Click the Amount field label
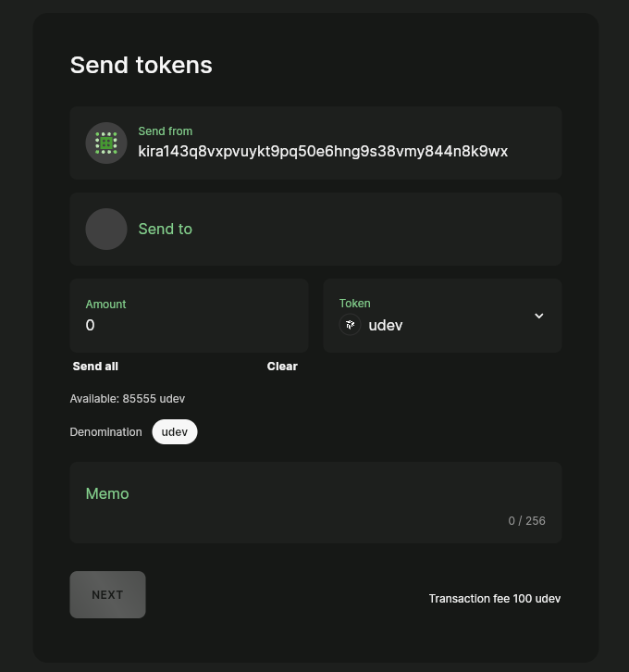The image size is (629, 672). tap(105, 305)
